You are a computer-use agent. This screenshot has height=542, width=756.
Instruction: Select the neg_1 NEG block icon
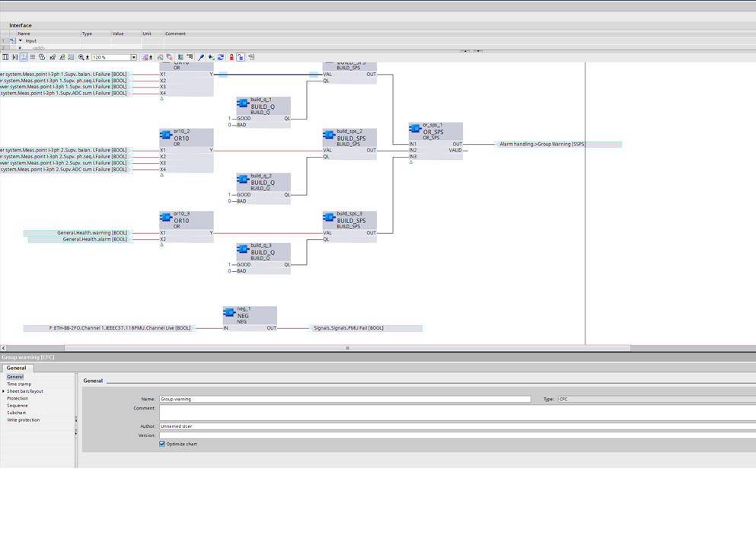pyautogui.click(x=229, y=312)
